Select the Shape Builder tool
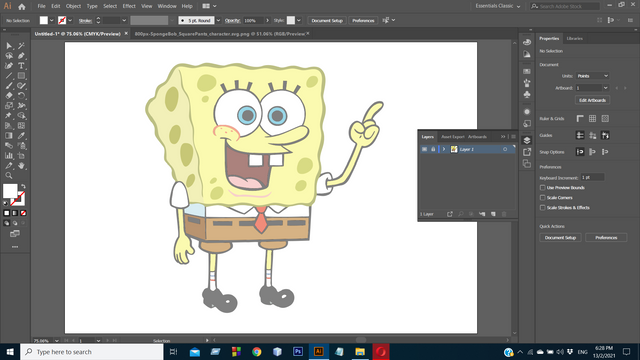This screenshot has width=640, height=360. (21, 116)
